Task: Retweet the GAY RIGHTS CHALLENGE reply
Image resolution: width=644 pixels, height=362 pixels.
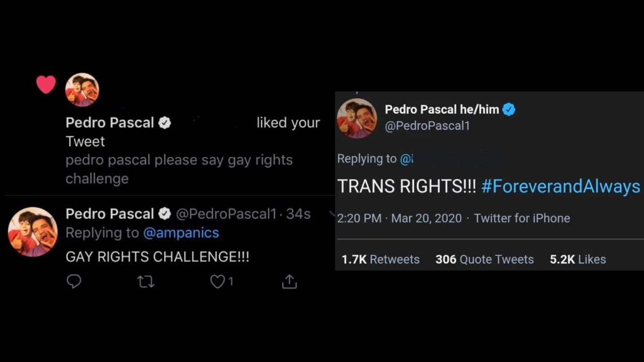Action: tap(146, 282)
